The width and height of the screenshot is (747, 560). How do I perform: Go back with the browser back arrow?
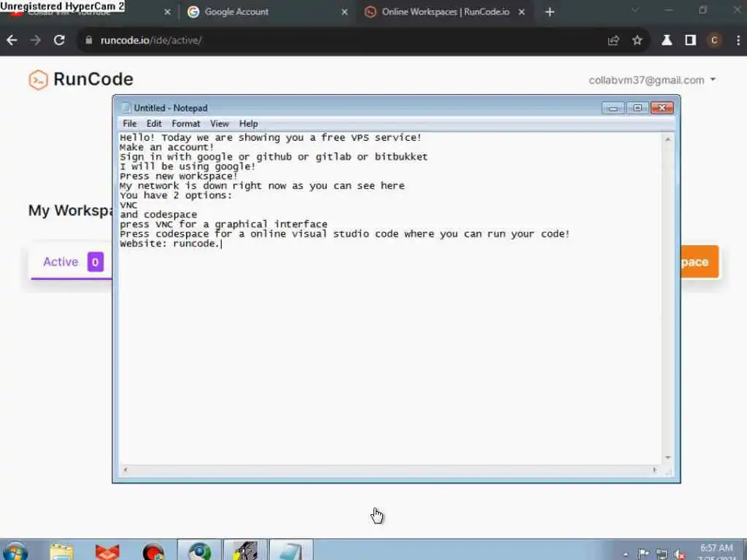tap(12, 41)
